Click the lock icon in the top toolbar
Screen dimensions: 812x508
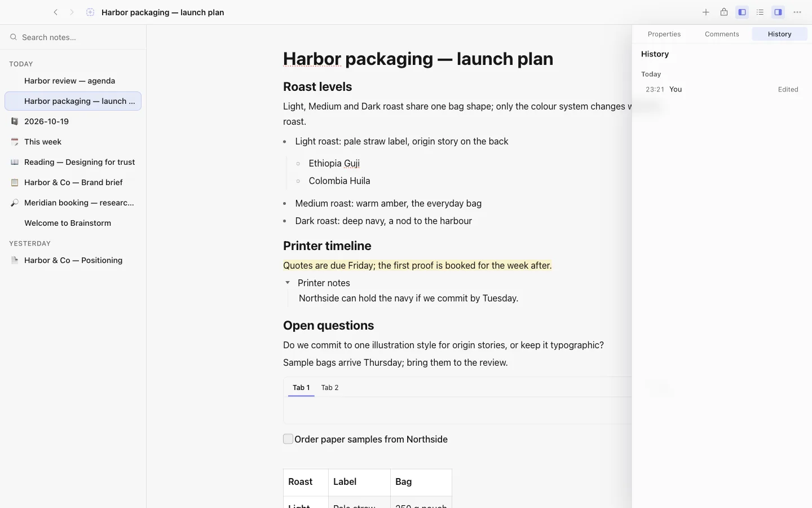[x=724, y=12]
